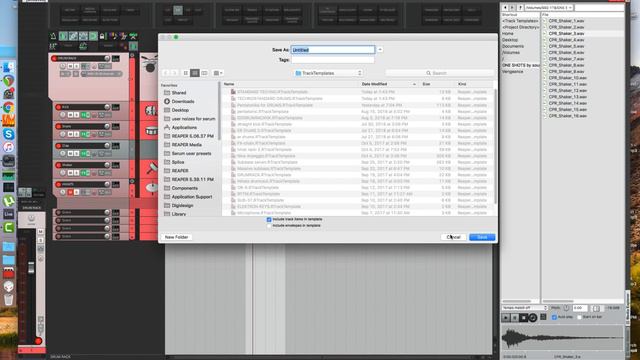The width and height of the screenshot is (640, 360).
Task: Stop preview in media explorer
Action: pos(524,318)
